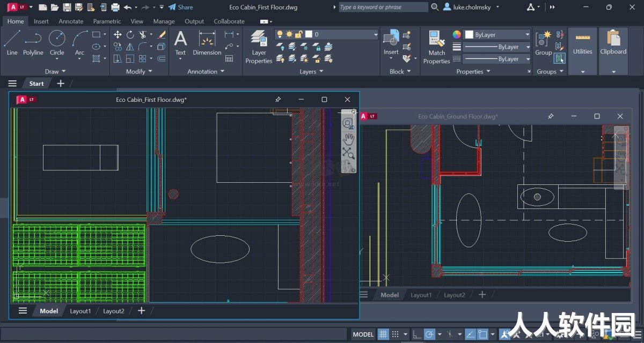Toggle layer lock padlock icon
This screenshot has height=343, width=644.
pos(299,34)
